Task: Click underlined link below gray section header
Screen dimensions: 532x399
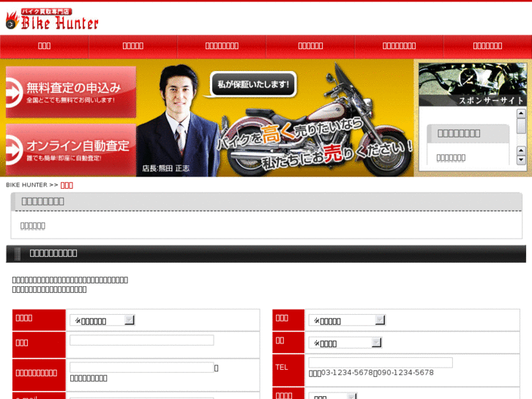Action: tap(33, 225)
